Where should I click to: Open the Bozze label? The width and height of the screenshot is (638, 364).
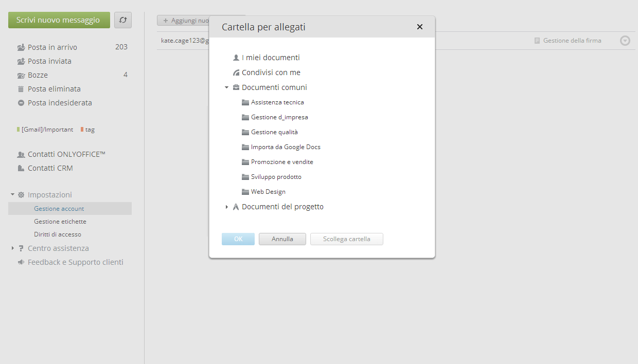[38, 75]
